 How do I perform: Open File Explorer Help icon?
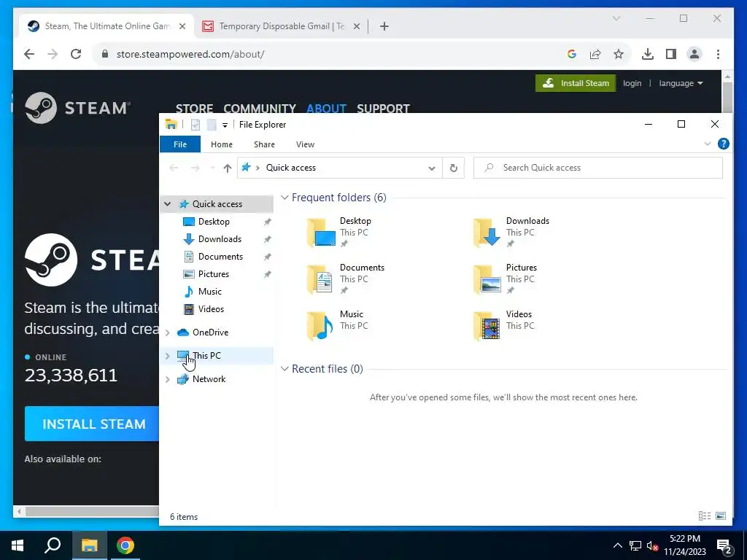723,144
